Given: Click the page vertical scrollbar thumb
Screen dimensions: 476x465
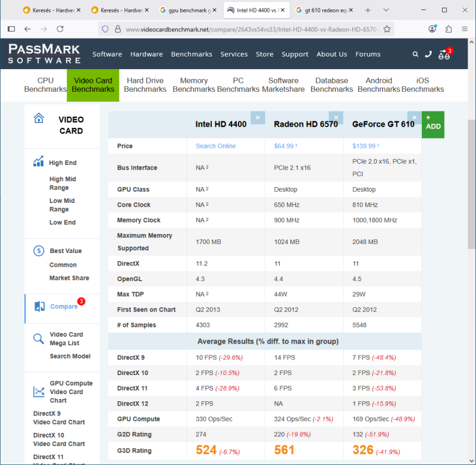Looking at the screenshot, I should click(x=471, y=185).
